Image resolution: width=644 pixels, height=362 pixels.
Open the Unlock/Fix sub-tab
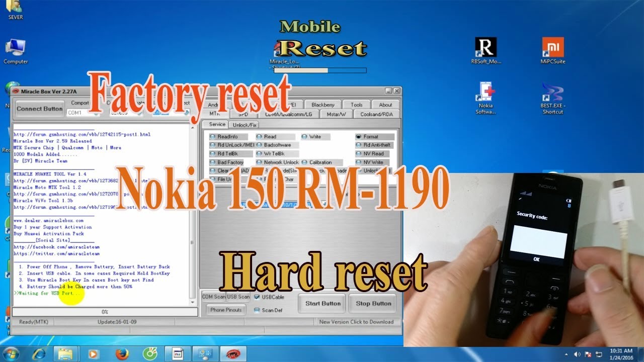245,124
